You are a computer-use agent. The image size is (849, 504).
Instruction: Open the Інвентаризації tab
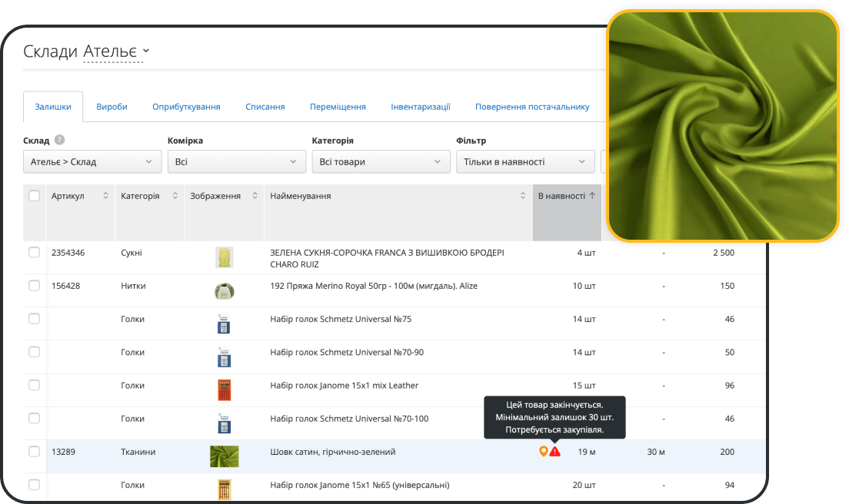point(420,107)
